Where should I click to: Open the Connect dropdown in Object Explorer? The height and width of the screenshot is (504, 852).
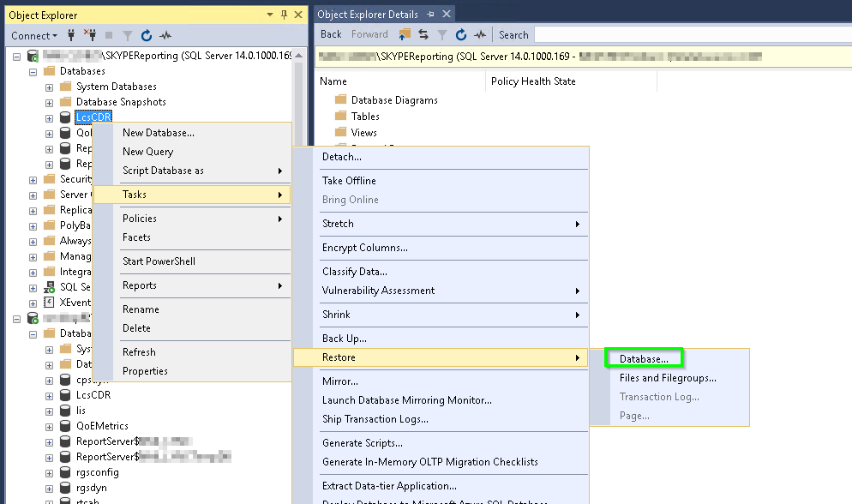(34, 35)
